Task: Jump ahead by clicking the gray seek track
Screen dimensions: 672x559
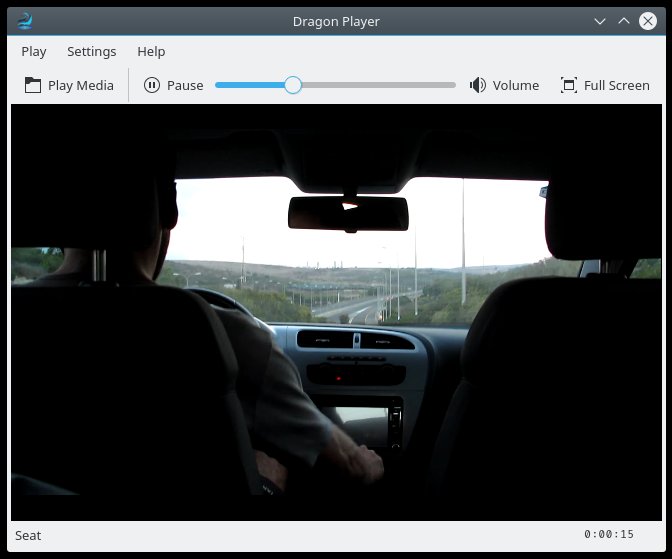Action: pos(380,85)
